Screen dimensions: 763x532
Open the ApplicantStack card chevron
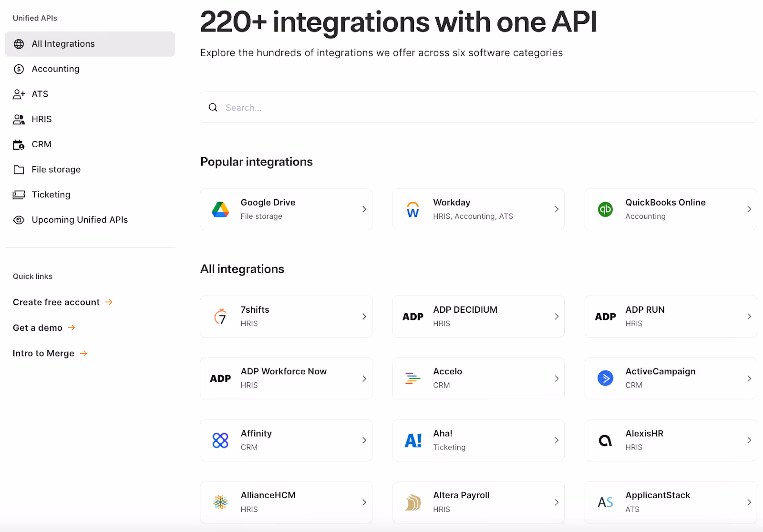(x=749, y=502)
